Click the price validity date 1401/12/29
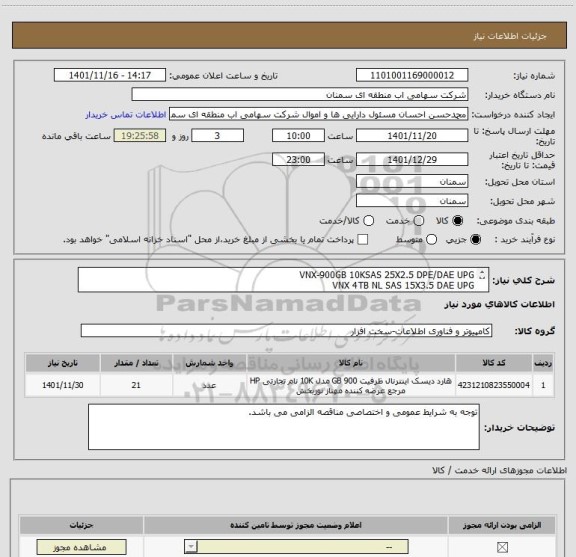 [412, 160]
